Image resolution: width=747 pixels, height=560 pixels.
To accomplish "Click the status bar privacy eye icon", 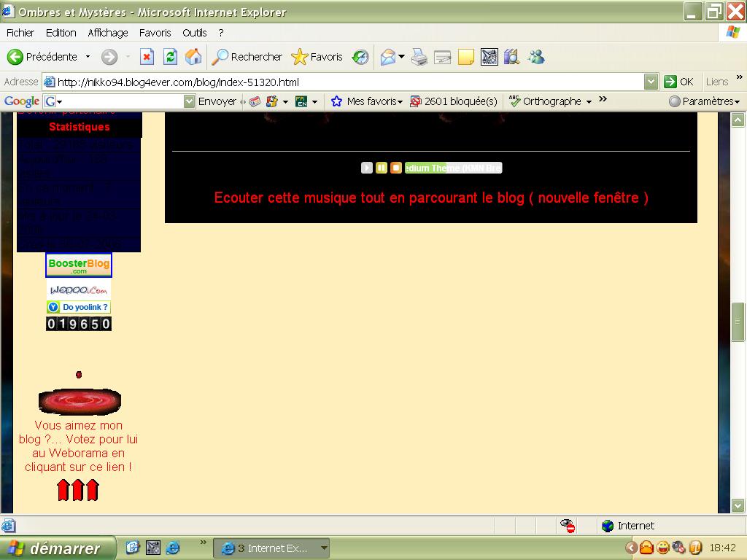I will [568, 526].
